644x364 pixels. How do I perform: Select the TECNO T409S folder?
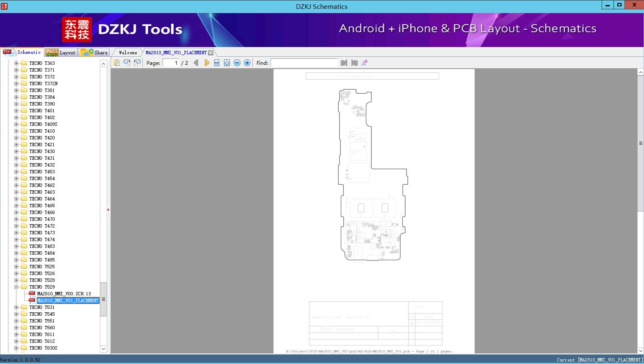click(43, 124)
